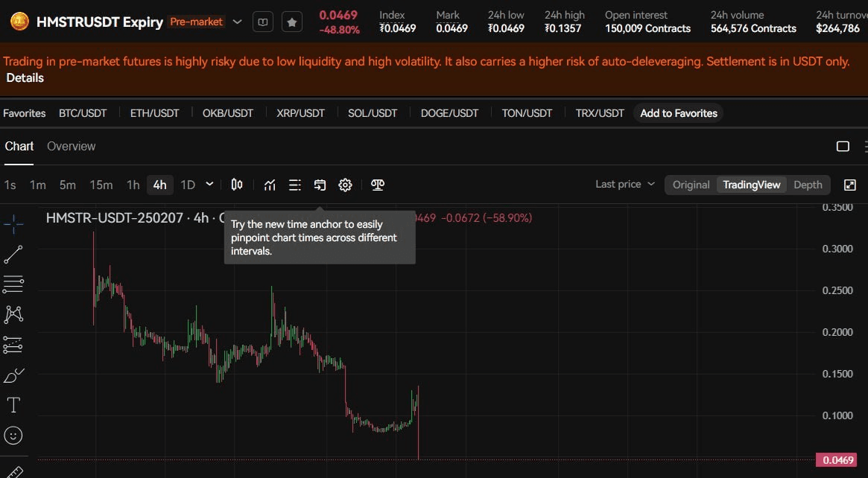Viewport: 868px width, 478px height.
Task: Click the time anchor icon
Action: (x=320, y=185)
